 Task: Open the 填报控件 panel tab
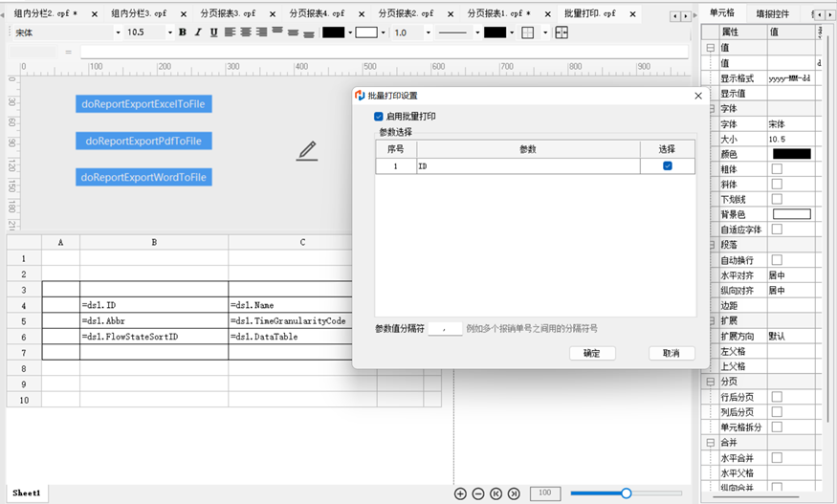[773, 14]
